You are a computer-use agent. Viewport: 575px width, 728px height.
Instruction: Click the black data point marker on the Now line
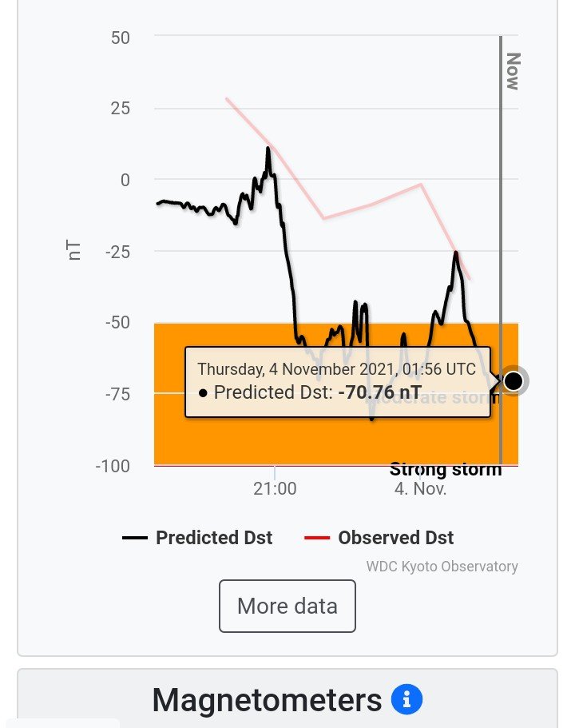[514, 381]
